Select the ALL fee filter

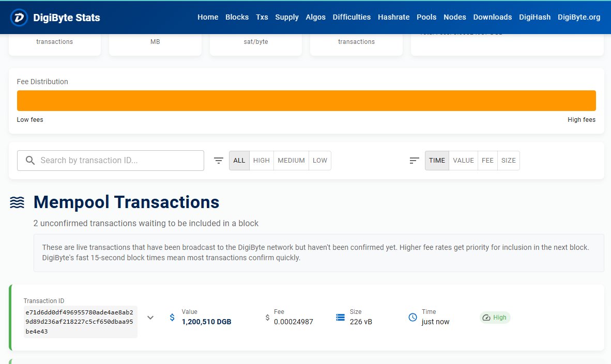[239, 161]
